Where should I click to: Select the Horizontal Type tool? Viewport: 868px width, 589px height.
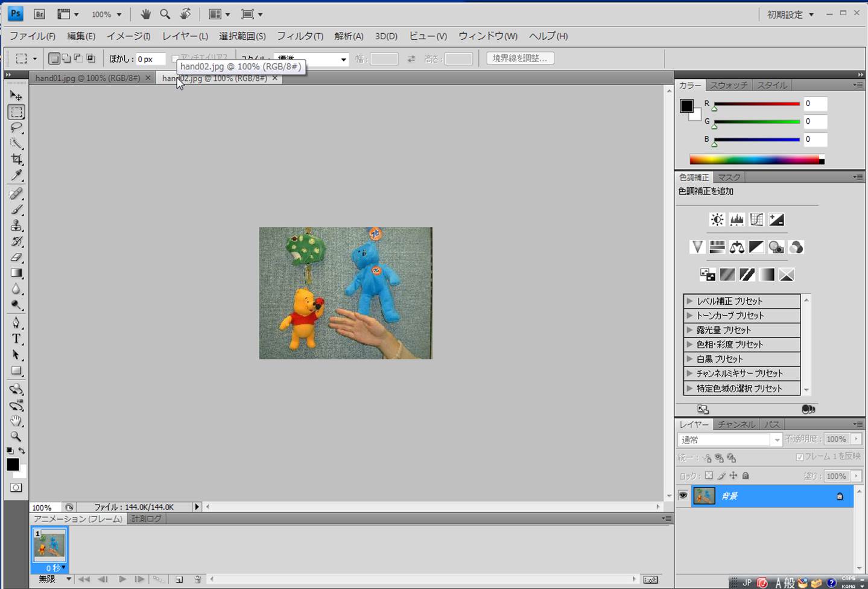click(16, 339)
